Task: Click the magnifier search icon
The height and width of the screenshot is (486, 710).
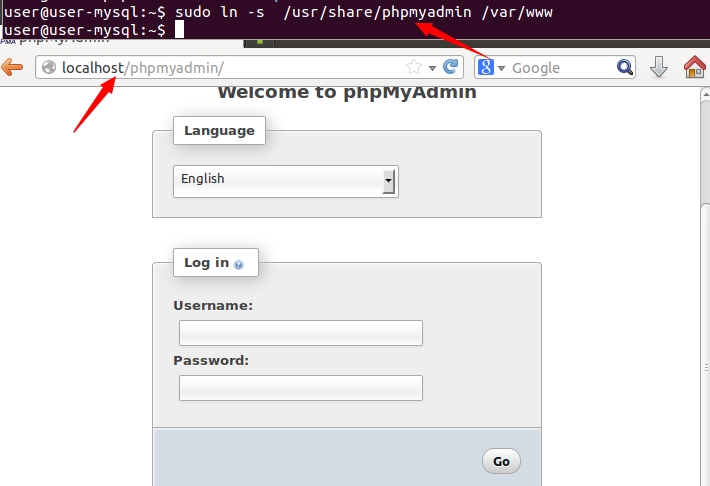Action: click(625, 67)
